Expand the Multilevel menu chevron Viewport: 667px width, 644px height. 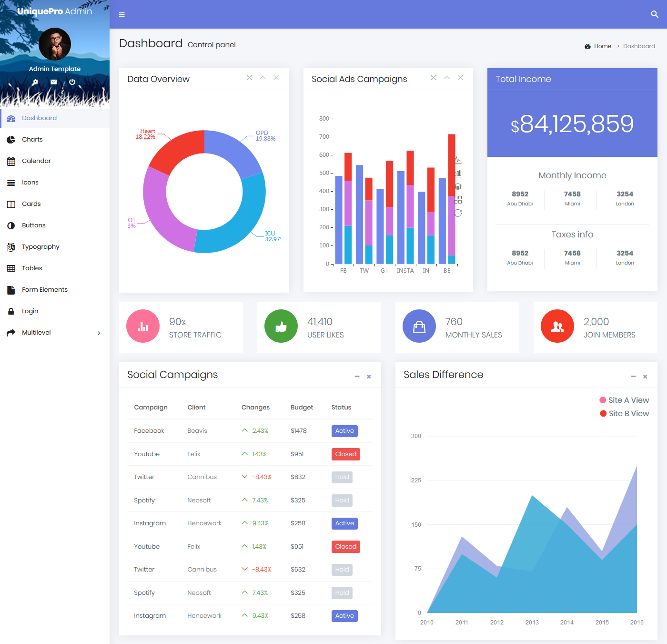(x=99, y=333)
